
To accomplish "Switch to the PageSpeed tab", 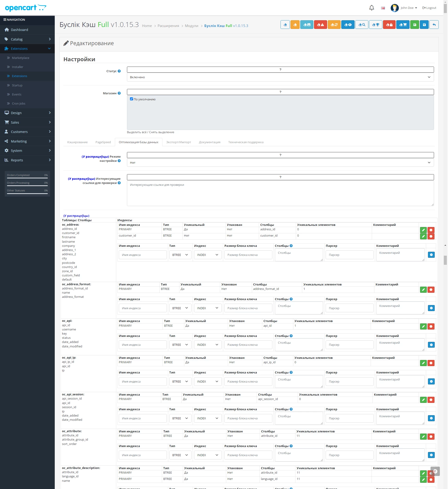I will [x=103, y=142].
